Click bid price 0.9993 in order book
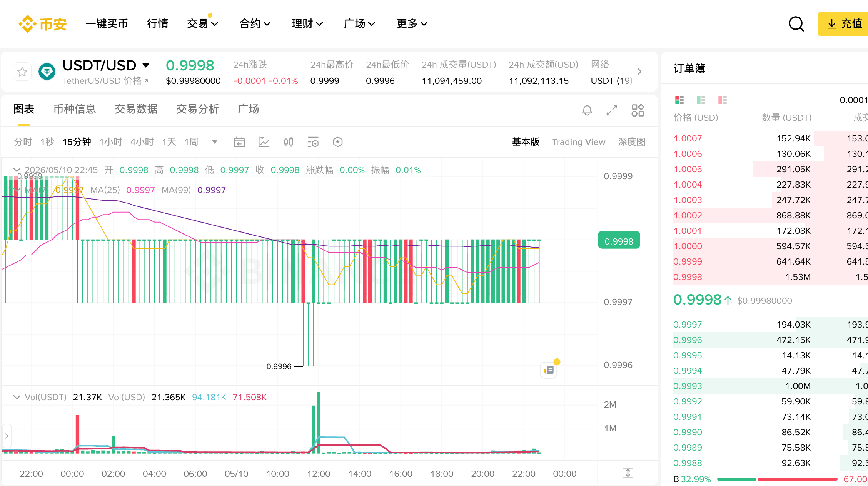The height and width of the screenshot is (486, 868). (688, 386)
